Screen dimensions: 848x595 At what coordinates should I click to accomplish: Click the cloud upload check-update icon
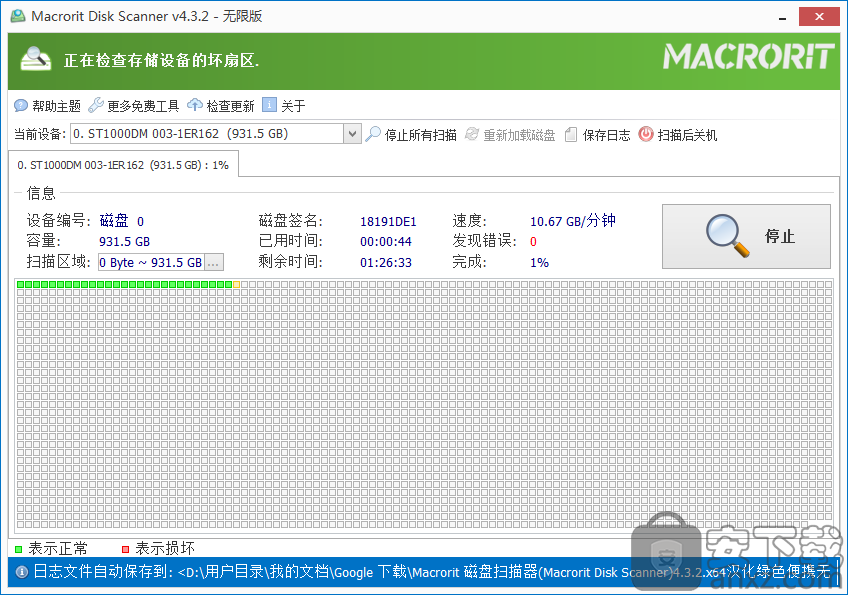click(x=195, y=105)
